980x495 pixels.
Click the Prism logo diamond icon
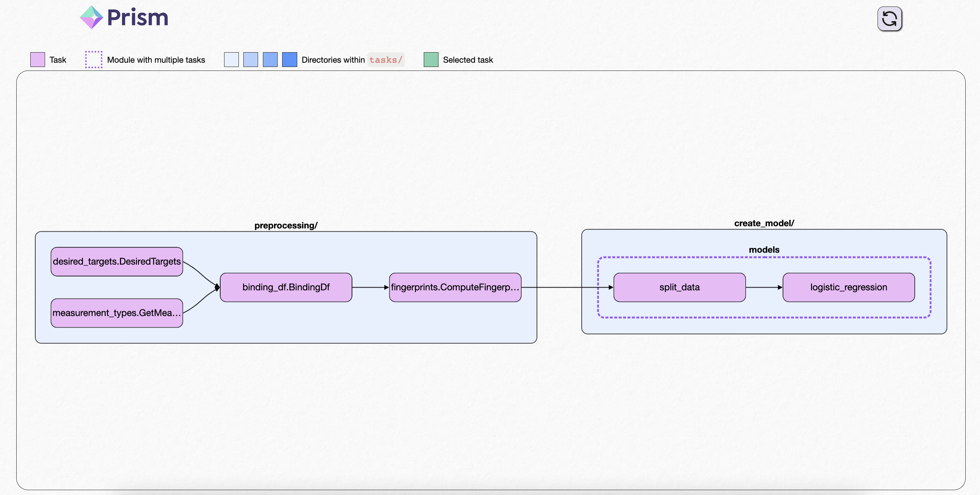(91, 17)
